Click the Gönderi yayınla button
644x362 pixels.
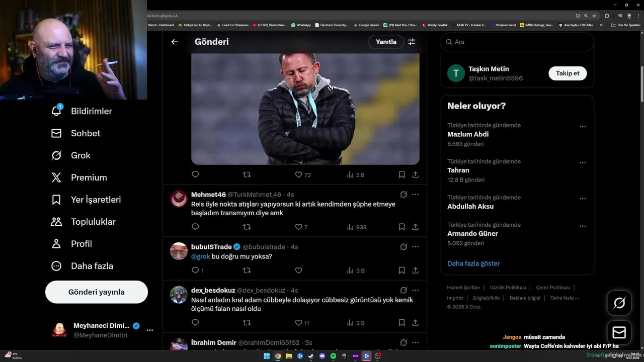pos(97,292)
